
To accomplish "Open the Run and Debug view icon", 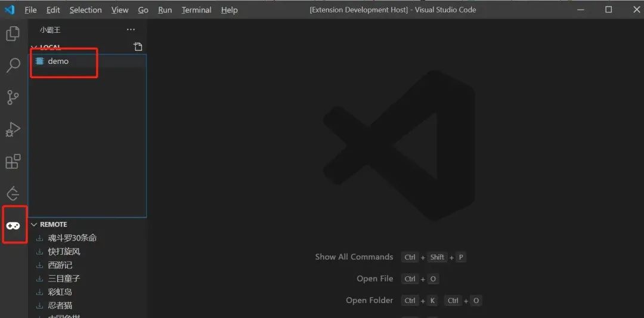I will coord(13,129).
